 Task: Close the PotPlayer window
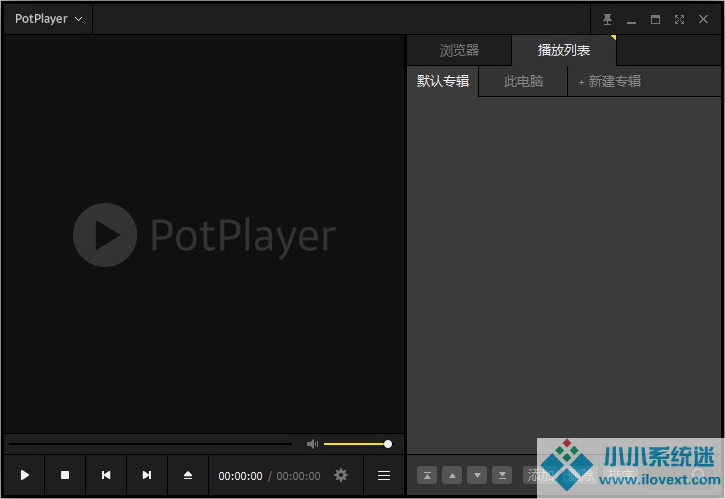[703, 19]
